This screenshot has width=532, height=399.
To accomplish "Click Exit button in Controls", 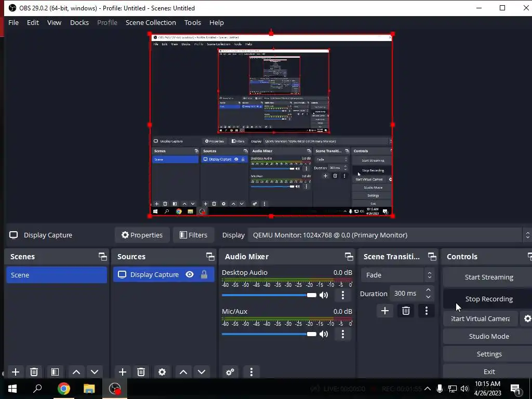I will (x=488, y=371).
